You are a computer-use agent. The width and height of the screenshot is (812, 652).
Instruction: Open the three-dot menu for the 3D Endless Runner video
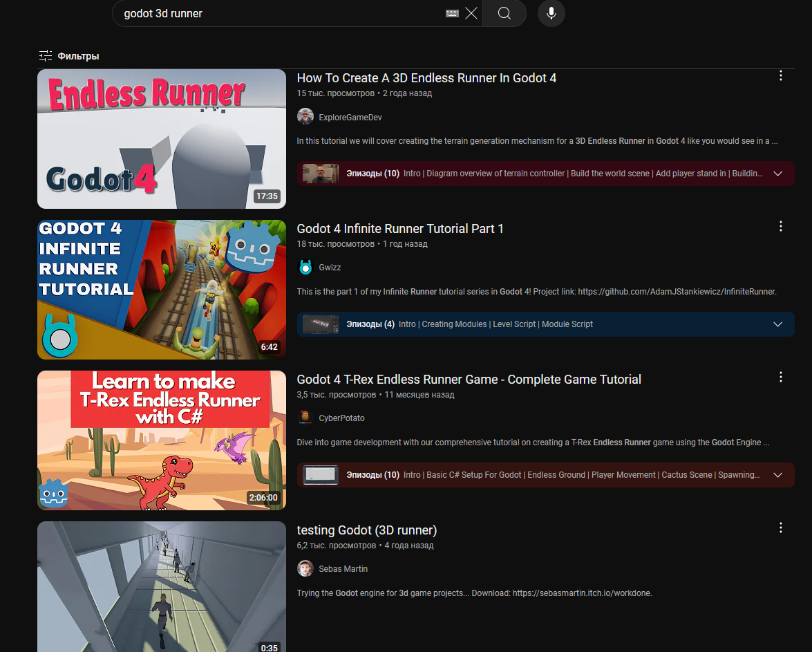pyautogui.click(x=781, y=76)
